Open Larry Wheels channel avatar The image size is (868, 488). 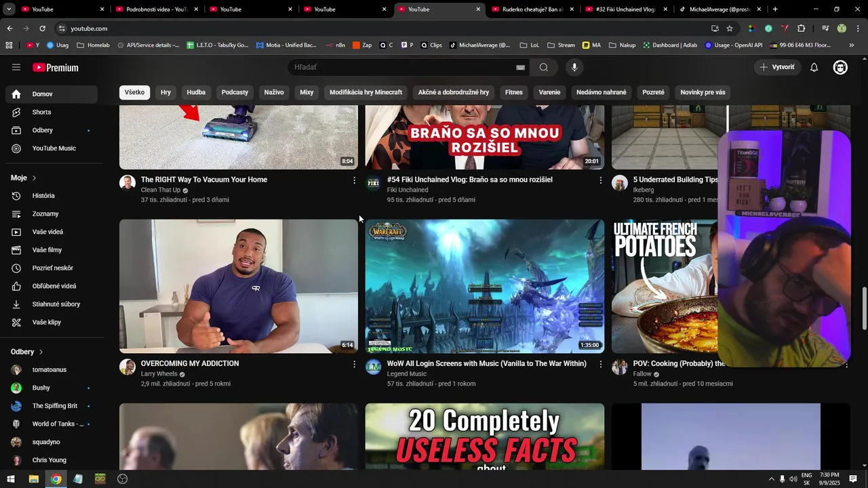tap(127, 367)
